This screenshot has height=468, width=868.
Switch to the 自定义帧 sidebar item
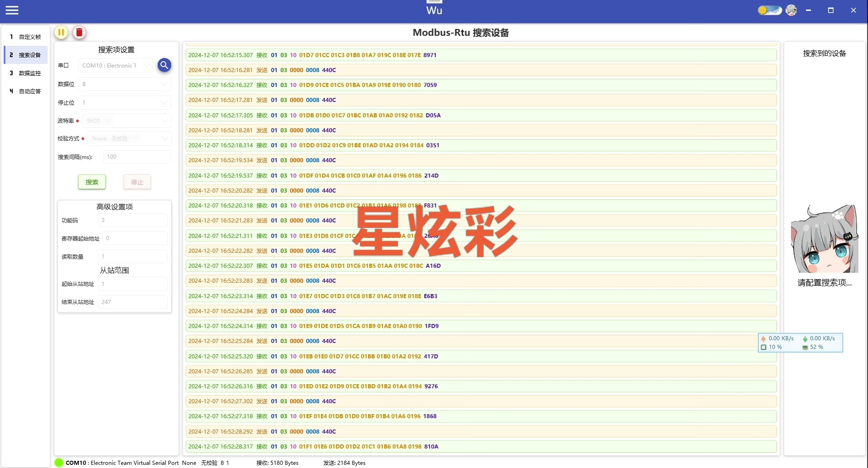coord(26,37)
